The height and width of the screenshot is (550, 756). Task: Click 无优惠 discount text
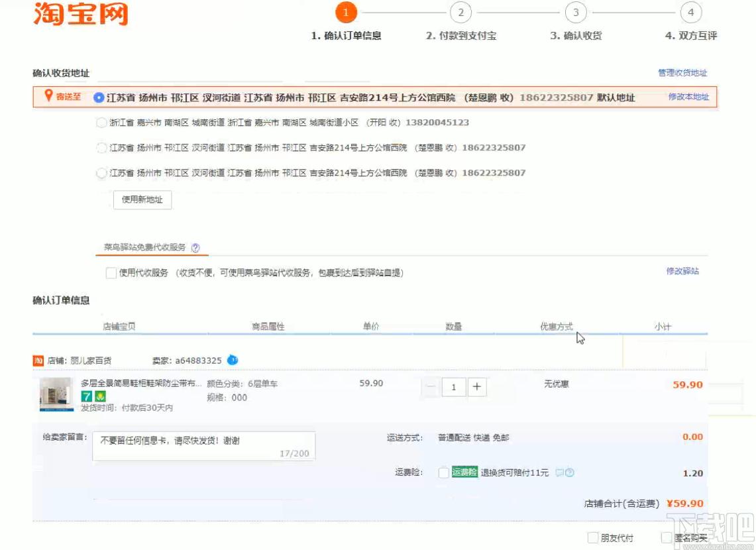(557, 384)
